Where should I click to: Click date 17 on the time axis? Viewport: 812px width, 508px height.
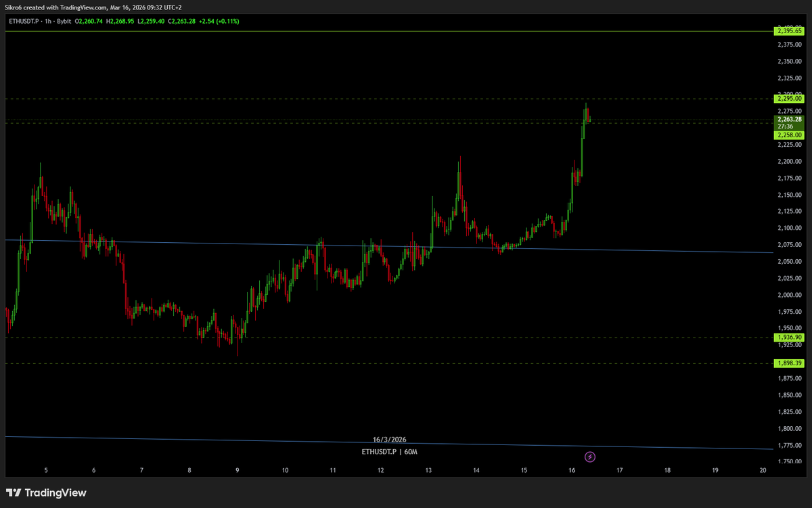(x=620, y=470)
